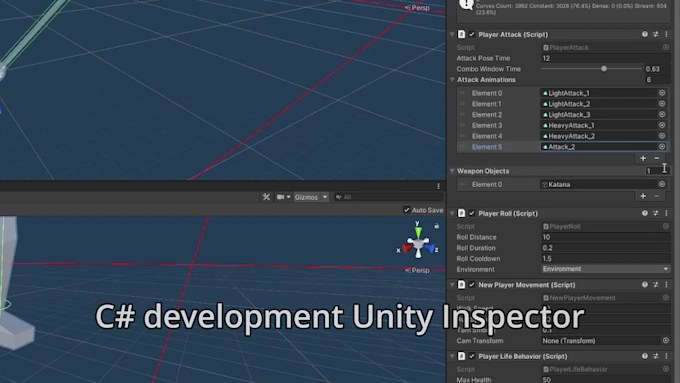Open the Gizmos dropdown
The width and height of the screenshot is (680, 383).
pyautogui.click(x=311, y=197)
